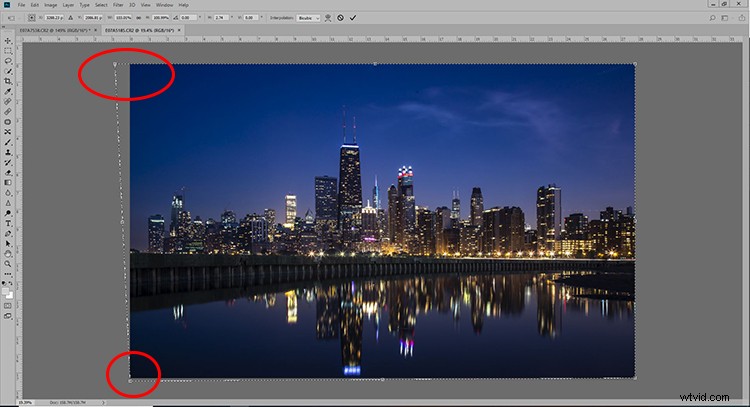This screenshot has height=407, width=750.
Task: Commit the transform with the checkmark
Action: (x=353, y=18)
